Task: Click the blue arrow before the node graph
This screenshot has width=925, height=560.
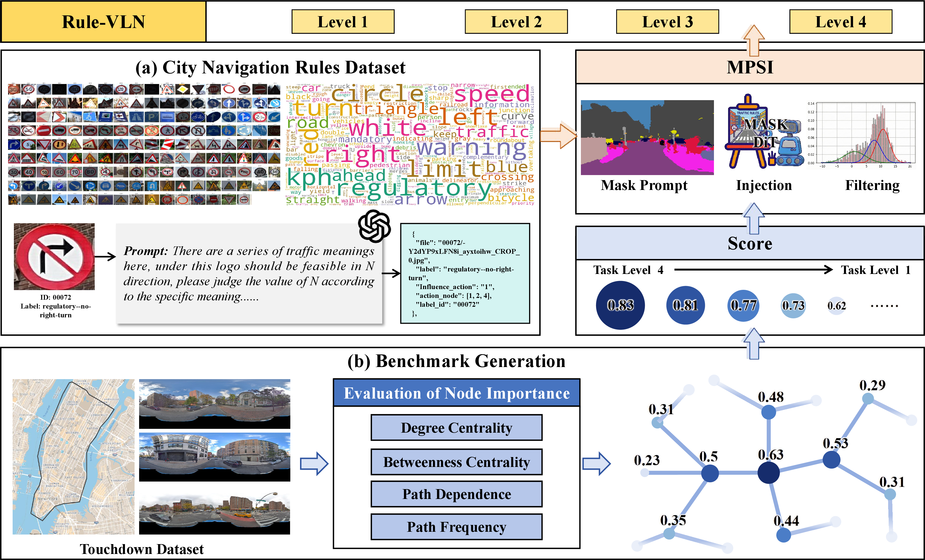Action: click(597, 464)
